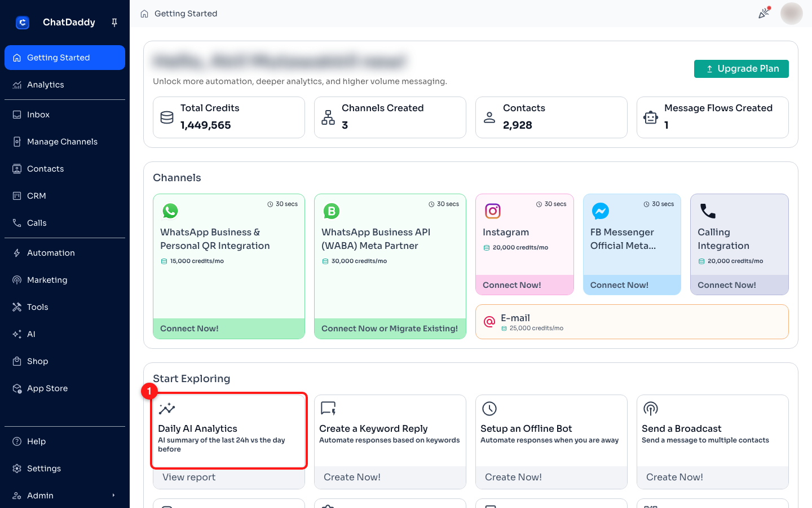Click Create Now for Offline Bot
The height and width of the screenshot is (508, 812).
pyautogui.click(x=551, y=478)
